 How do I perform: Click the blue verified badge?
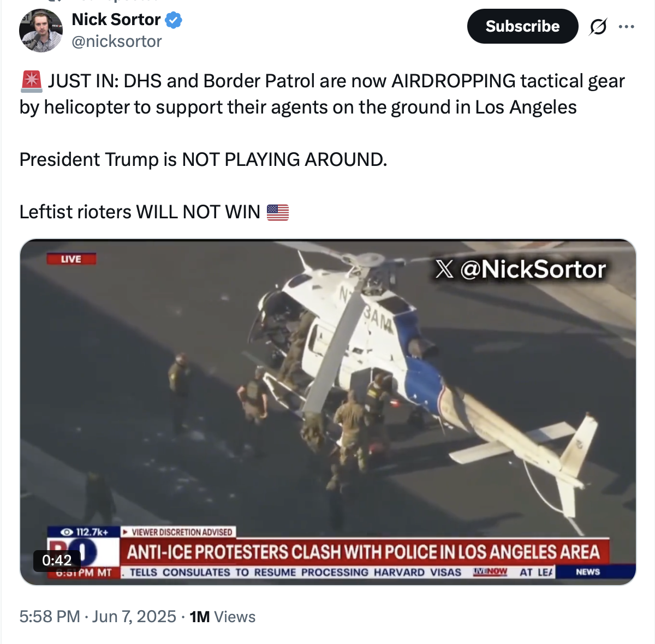(x=174, y=20)
